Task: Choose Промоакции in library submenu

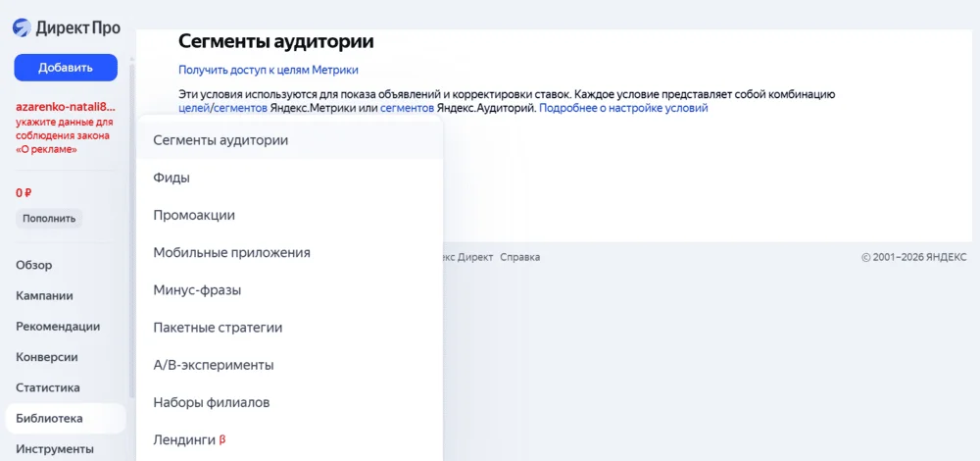Action: coord(194,215)
